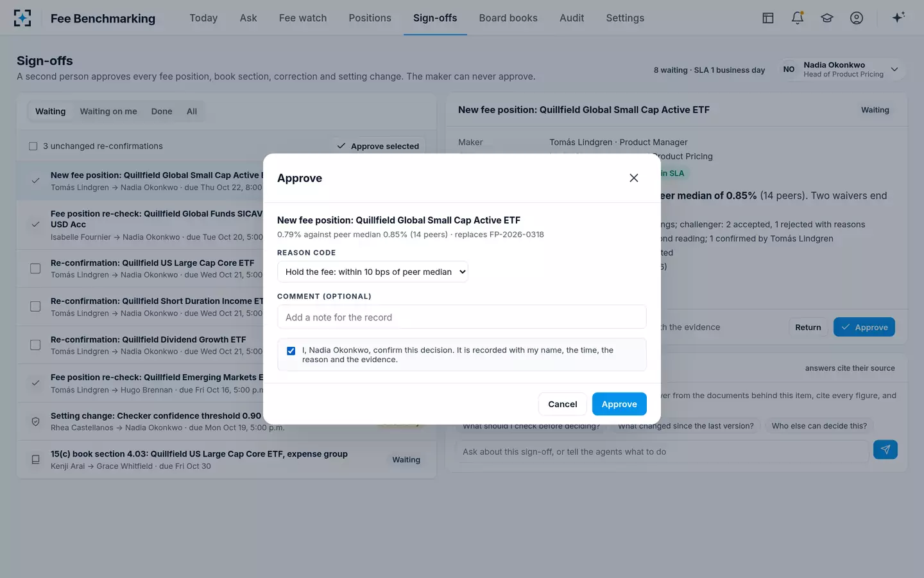Confirm with the dialog's blue Approve button
Image resolution: width=924 pixels, height=578 pixels.
tap(619, 404)
